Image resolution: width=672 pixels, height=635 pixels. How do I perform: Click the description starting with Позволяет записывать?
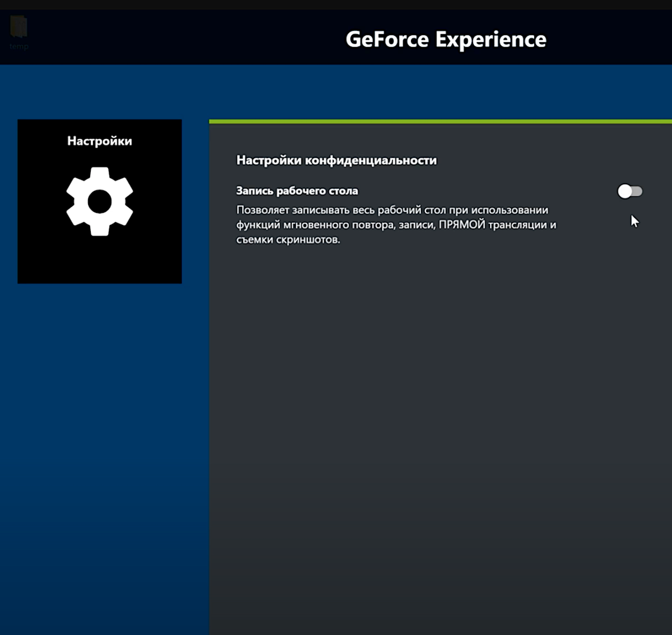click(396, 225)
